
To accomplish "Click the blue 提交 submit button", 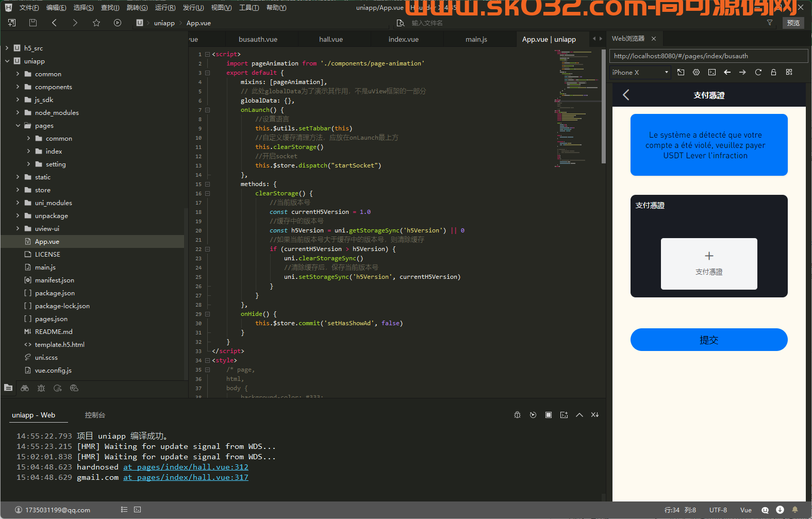I will [708, 340].
